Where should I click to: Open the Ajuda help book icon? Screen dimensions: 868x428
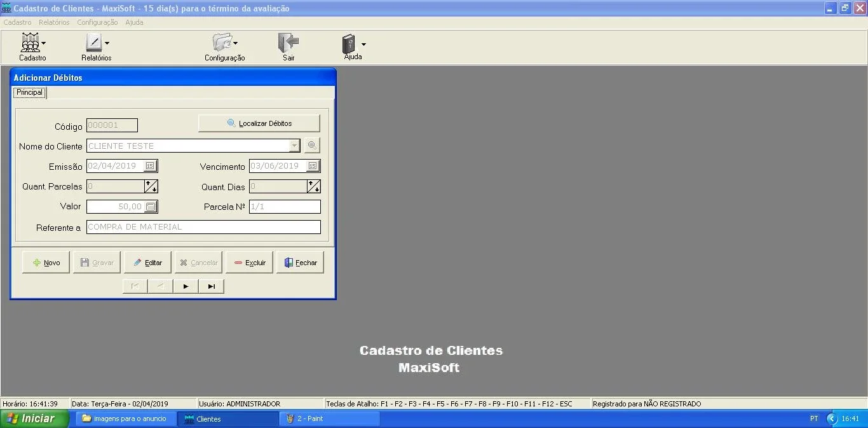pos(349,43)
